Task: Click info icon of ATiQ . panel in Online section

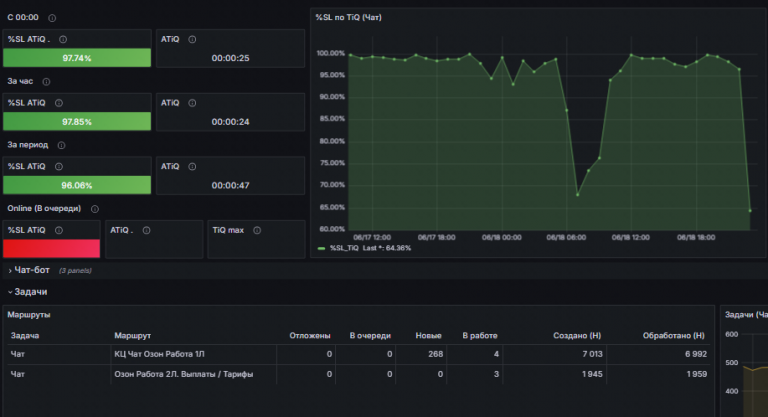Action: pos(146,231)
